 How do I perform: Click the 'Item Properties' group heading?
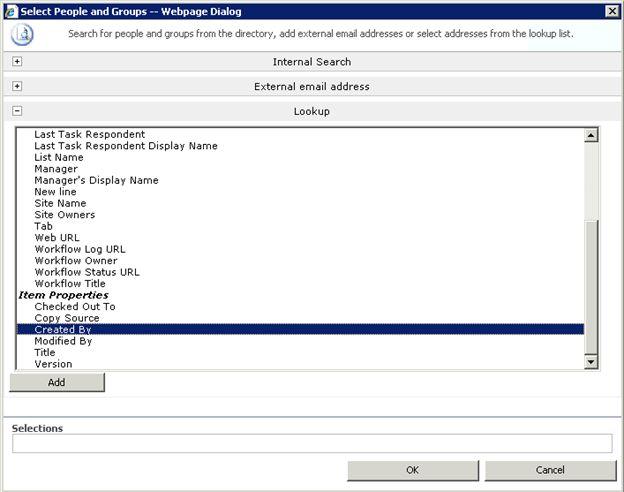pyautogui.click(x=64, y=295)
